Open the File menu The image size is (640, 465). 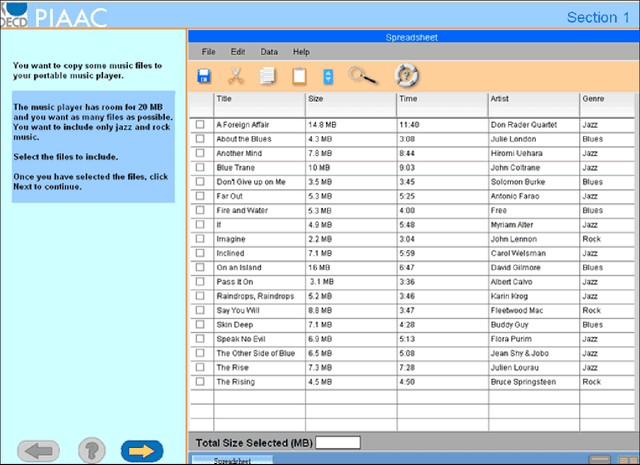[209, 51]
